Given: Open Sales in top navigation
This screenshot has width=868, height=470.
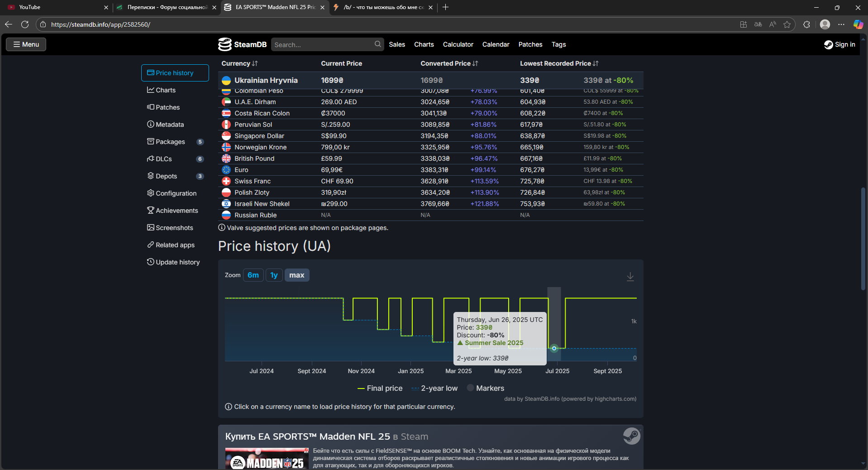Looking at the screenshot, I should 397,44.
